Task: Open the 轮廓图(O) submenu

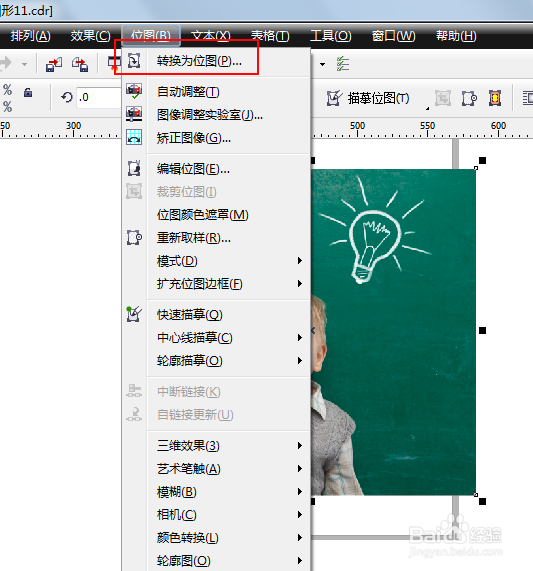Action: click(216, 561)
